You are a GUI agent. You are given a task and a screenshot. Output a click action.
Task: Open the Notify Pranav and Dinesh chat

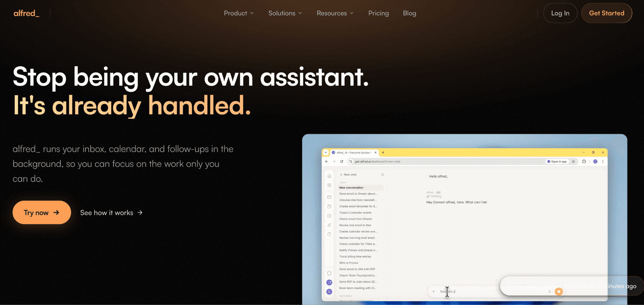(x=358, y=250)
